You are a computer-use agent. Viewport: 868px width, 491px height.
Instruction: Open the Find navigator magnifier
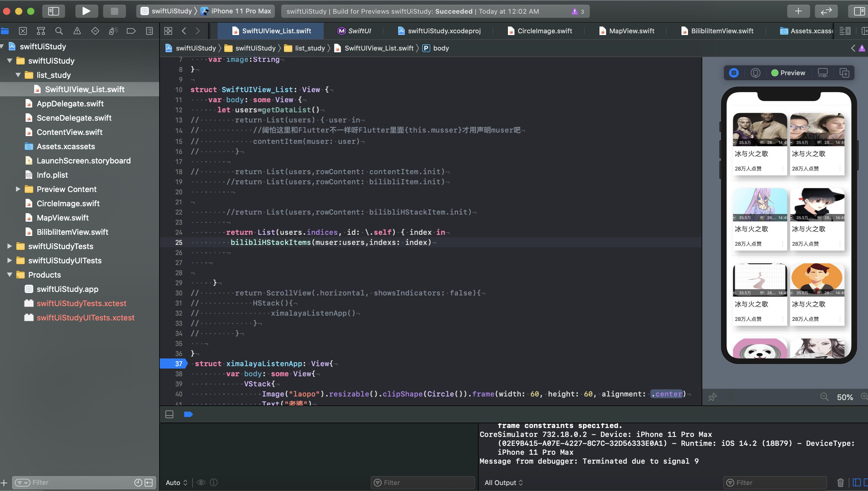[x=59, y=31]
